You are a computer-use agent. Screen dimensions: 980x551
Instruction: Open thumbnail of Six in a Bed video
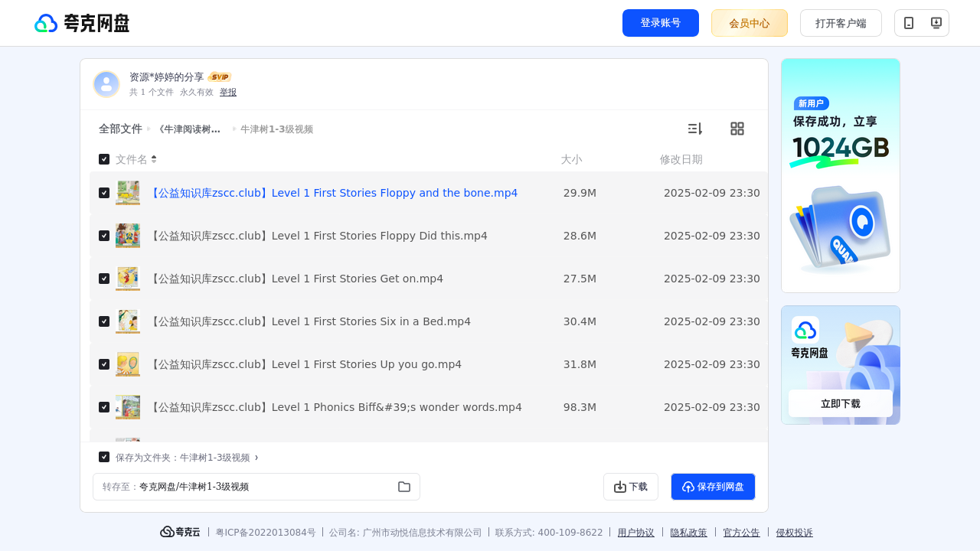(x=128, y=321)
